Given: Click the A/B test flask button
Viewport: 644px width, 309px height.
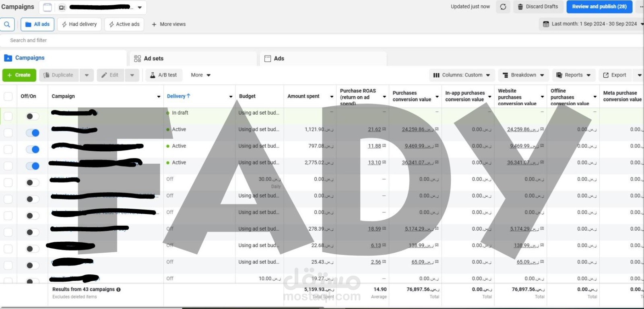Looking at the screenshot, I should click(x=163, y=75).
